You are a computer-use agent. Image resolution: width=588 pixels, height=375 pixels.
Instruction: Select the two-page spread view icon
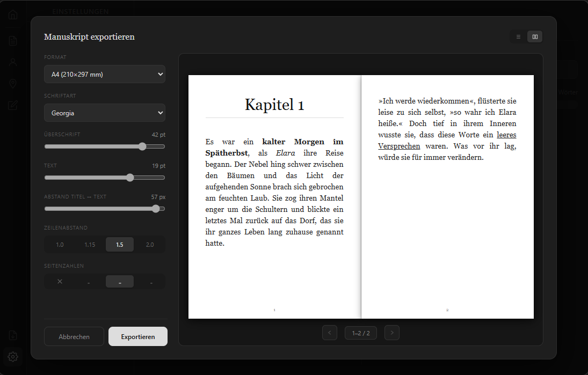pos(535,36)
